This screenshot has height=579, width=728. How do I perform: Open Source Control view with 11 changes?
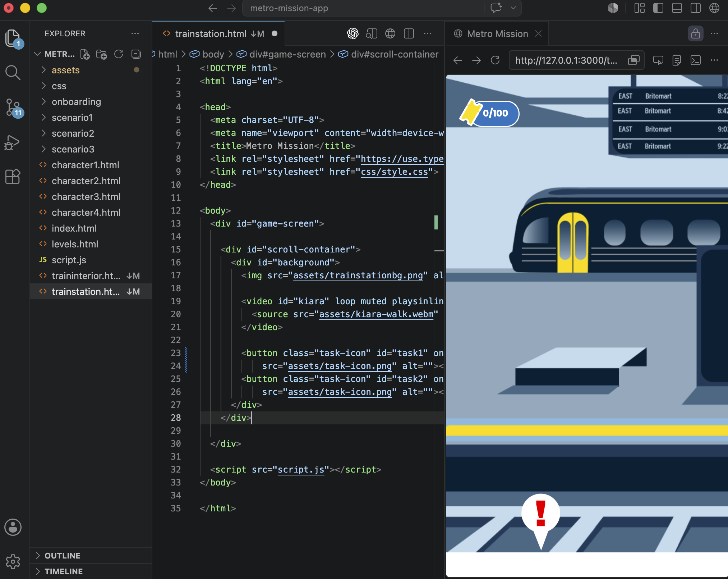(14, 108)
